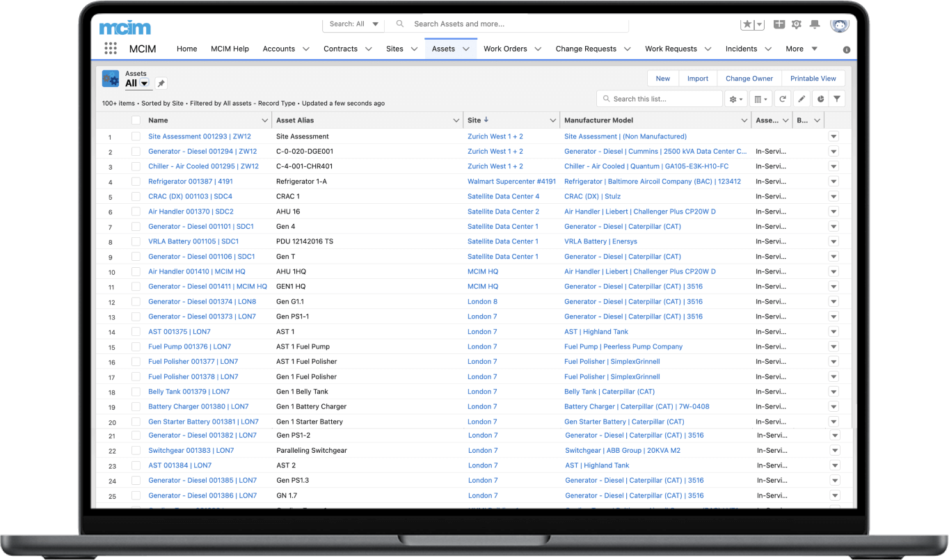Open List View Controls gear
Screen dimensions: 949x560
point(736,99)
